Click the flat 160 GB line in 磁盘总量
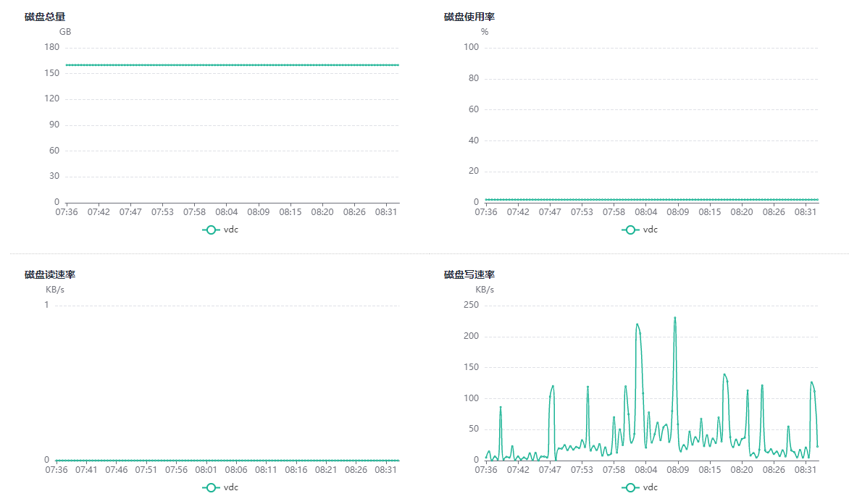This screenshot has width=849, height=504. tap(233, 65)
